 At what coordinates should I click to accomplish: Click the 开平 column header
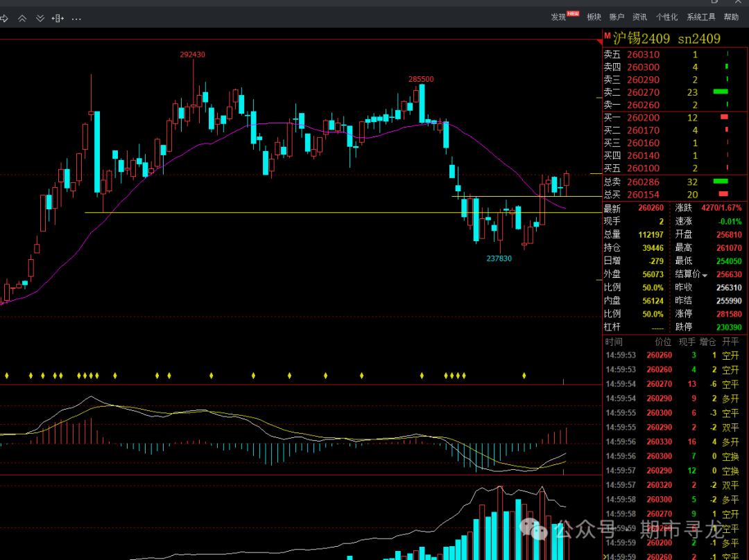point(731,342)
